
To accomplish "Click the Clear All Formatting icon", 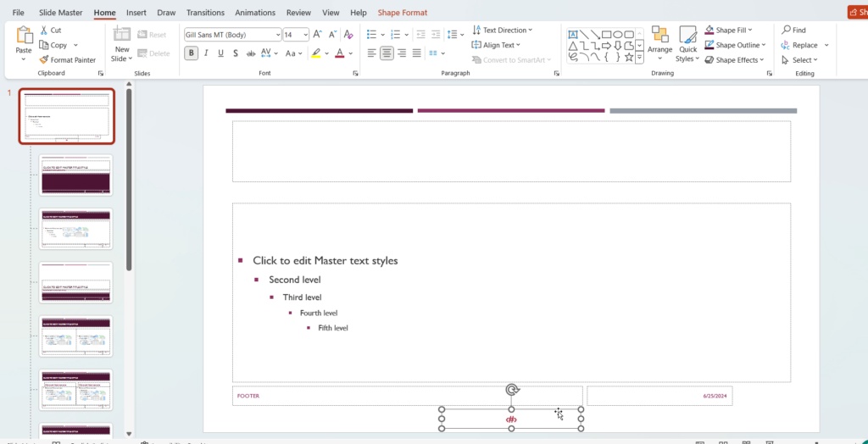I will coord(349,35).
